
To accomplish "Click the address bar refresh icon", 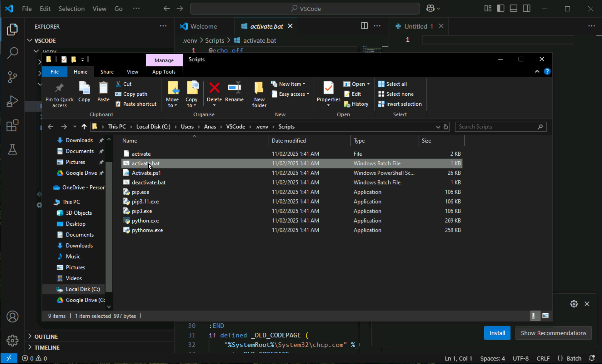I will (x=446, y=127).
